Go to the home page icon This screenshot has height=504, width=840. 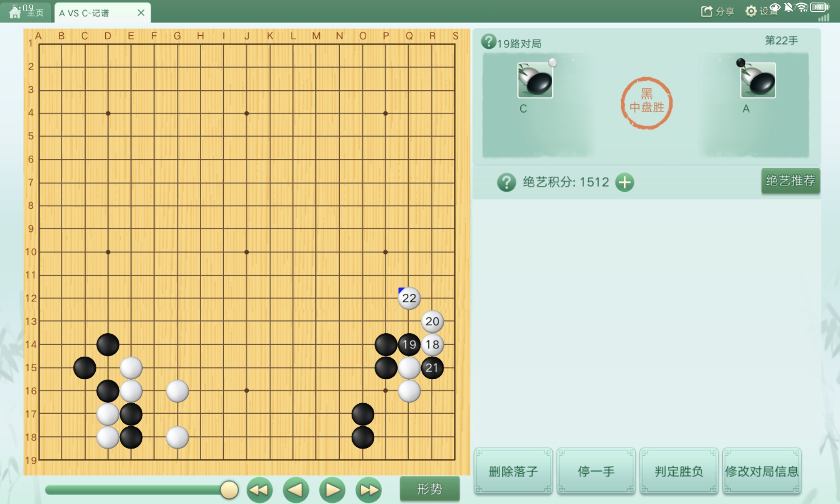[x=15, y=13]
